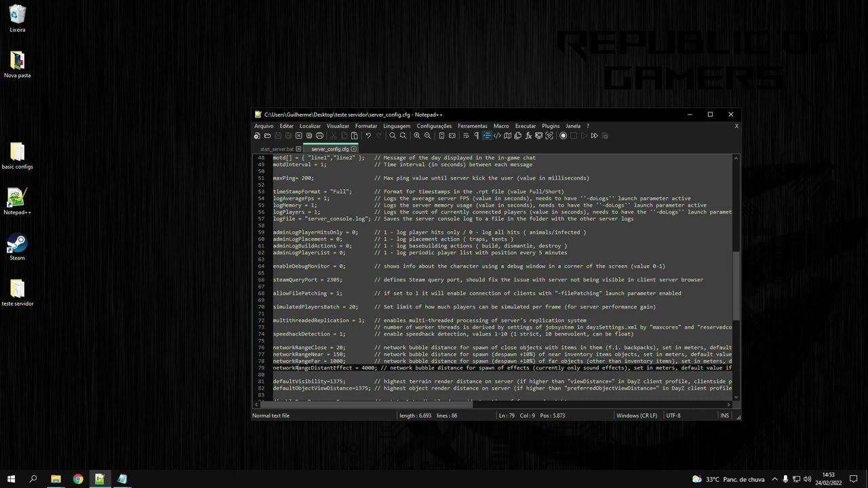Click the Zoom in toolbar icon
This screenshot has height=488, width=868.
coord(417,136)
